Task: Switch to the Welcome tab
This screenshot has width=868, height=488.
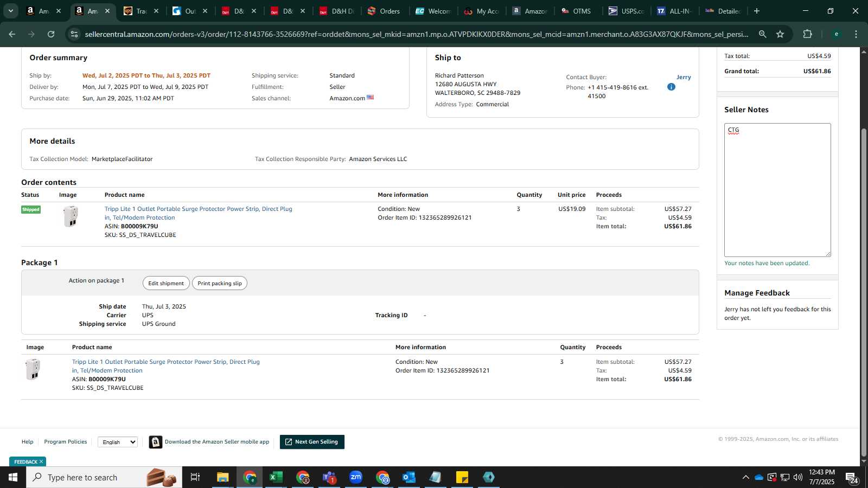Action: click(433, 11)
